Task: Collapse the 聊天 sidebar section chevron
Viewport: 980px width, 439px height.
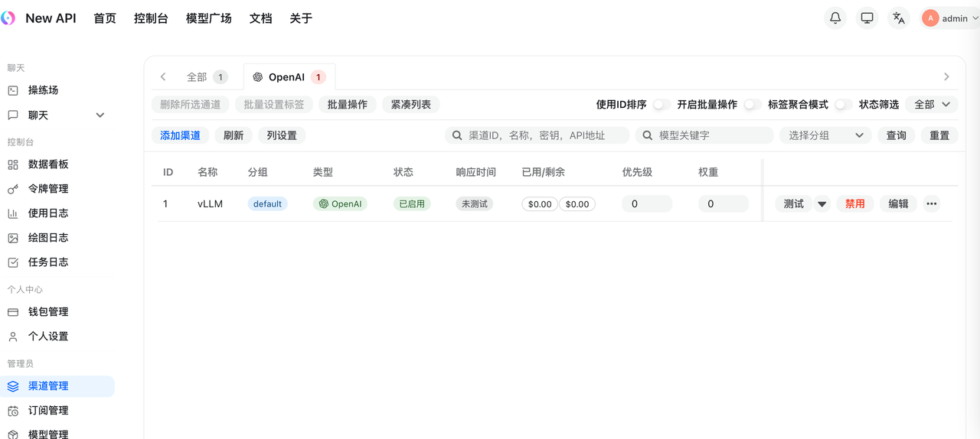Action: tap(100, 115)
